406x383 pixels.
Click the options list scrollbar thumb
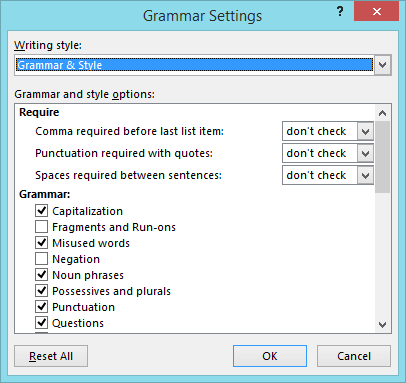pyautogui.click(x=382, y=157)
